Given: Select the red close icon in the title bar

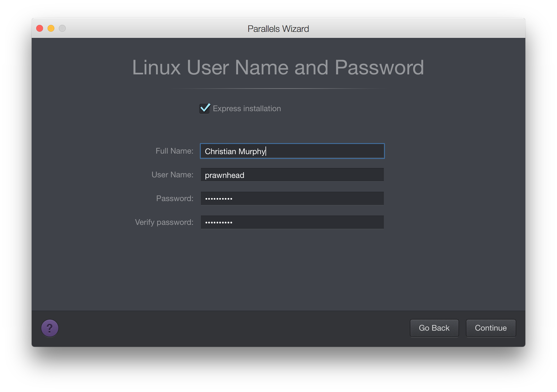Looking at the screenshot, I should (39, 29).
